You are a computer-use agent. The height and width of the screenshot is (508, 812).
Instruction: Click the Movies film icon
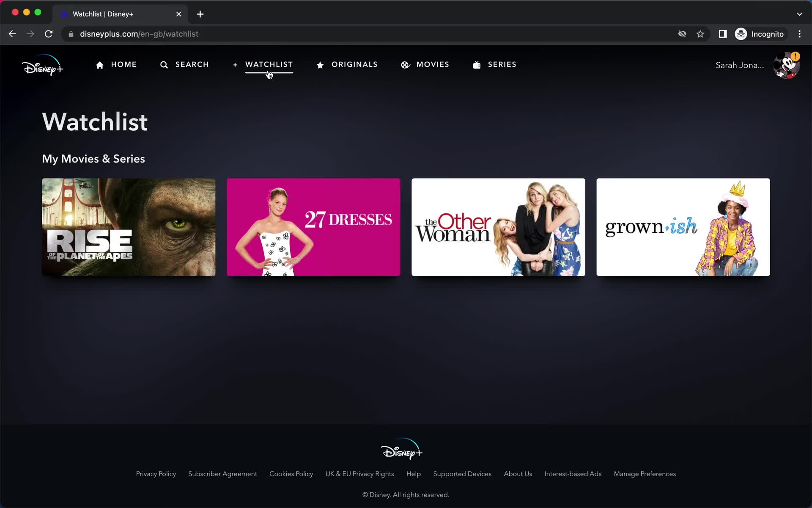coord(405,64)
